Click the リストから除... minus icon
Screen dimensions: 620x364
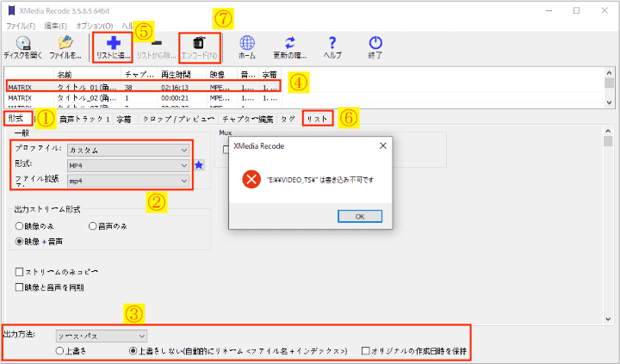pyautogui.click(x=157, y=47)
